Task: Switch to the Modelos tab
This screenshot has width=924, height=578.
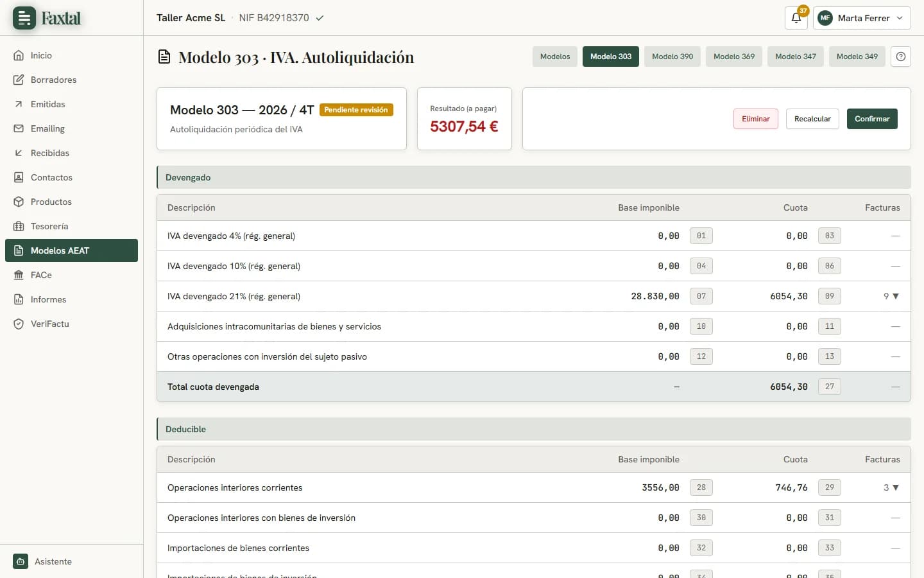Action: click(555, 57)
